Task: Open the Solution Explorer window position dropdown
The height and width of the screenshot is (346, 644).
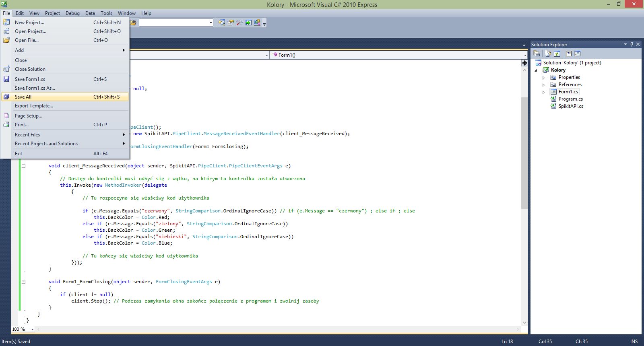Action: pos(625,44)
